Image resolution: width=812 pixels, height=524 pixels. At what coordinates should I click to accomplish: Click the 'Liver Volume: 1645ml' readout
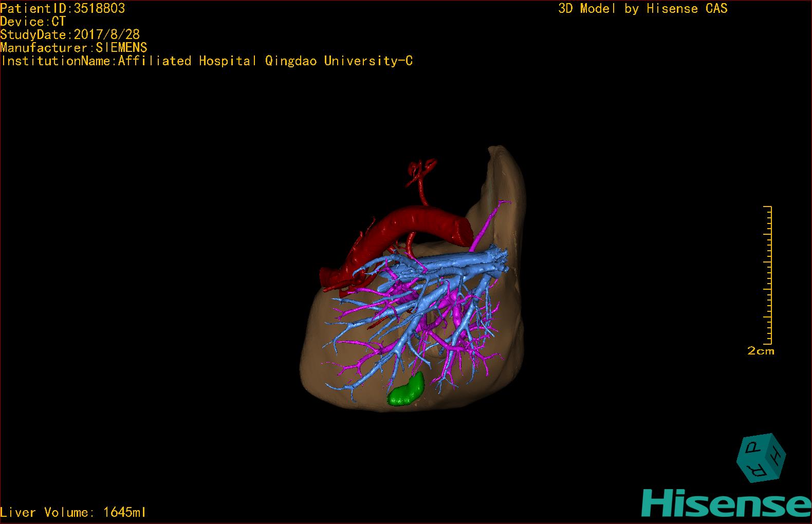coord(73,512)
